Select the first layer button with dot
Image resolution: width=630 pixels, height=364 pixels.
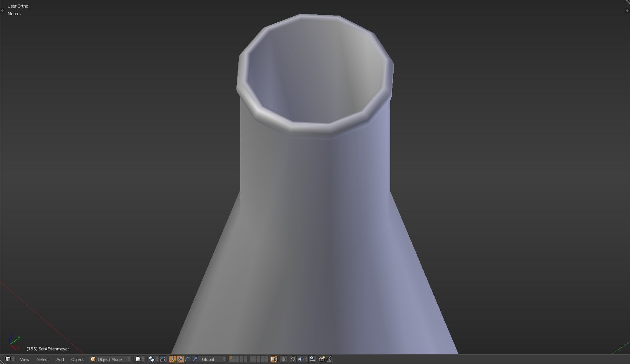coord(230,358)
